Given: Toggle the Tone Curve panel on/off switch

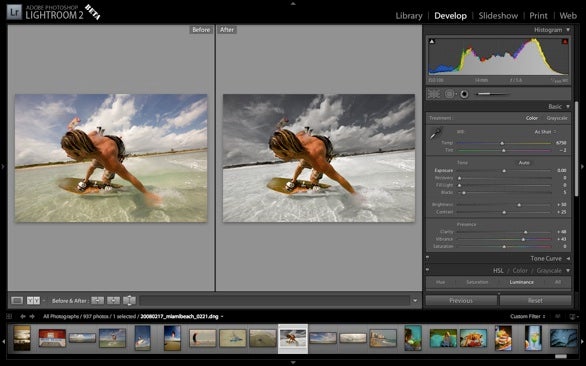Looking at the screenshot, I should (428, 258).
